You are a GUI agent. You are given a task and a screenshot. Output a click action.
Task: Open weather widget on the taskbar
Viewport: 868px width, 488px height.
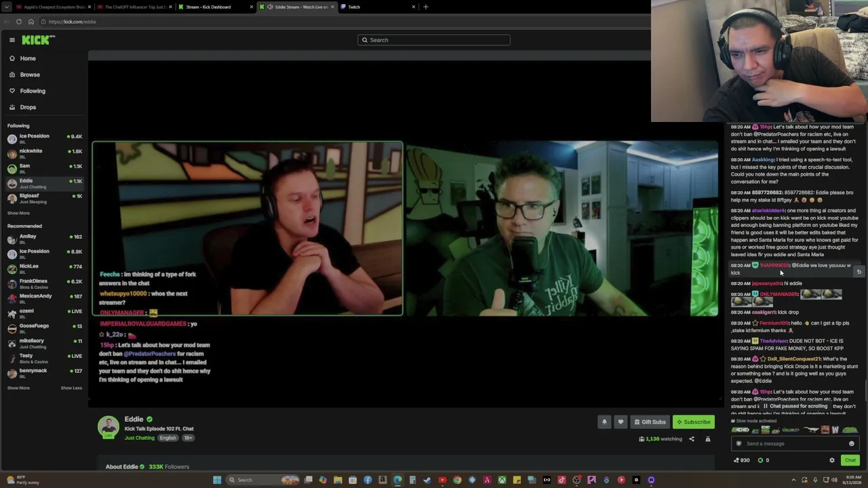(23, 480)
